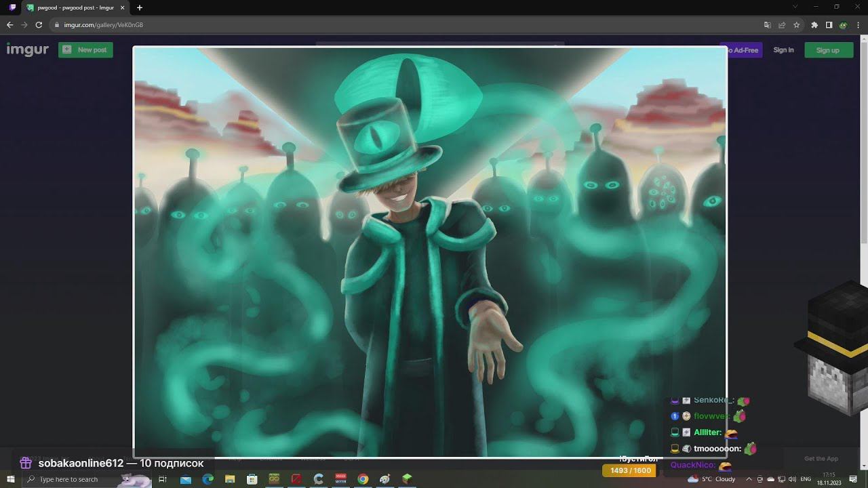
Task: Open the notification center icon
Action: click(853, 479)
